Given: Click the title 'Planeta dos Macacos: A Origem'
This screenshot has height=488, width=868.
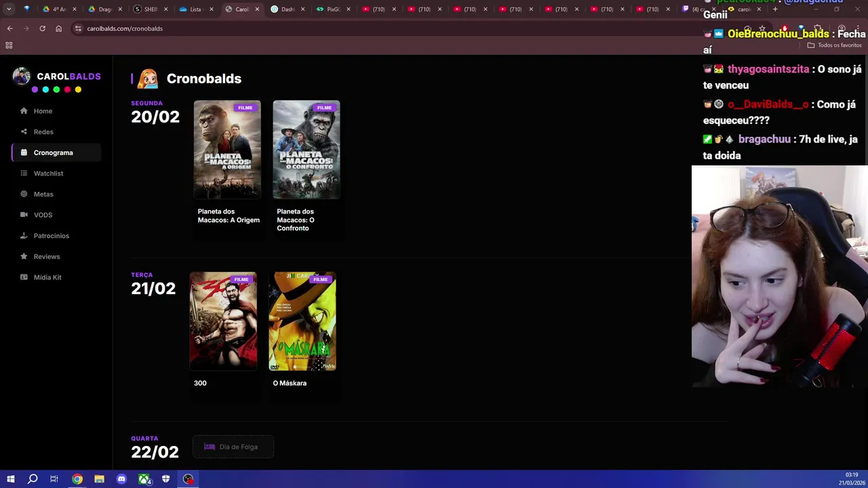Looking at the screenshot, I should click(229, 216).
